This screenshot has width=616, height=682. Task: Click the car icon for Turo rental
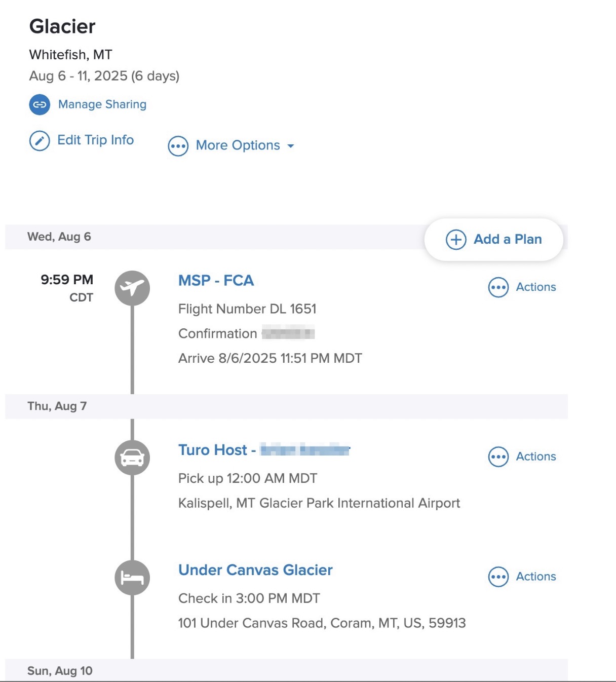pos(132,458)
